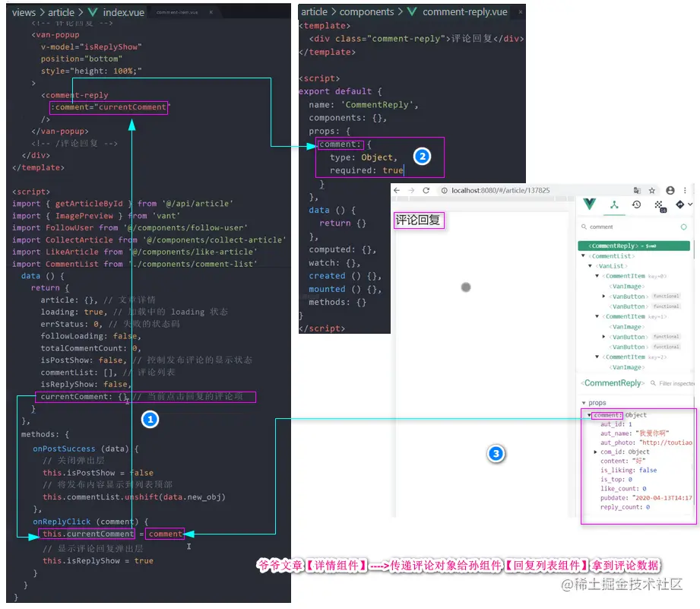Click 'comment-reply.vue' in the breadcrumb
This screenshot has width=700, height=609.
point(464,12)
